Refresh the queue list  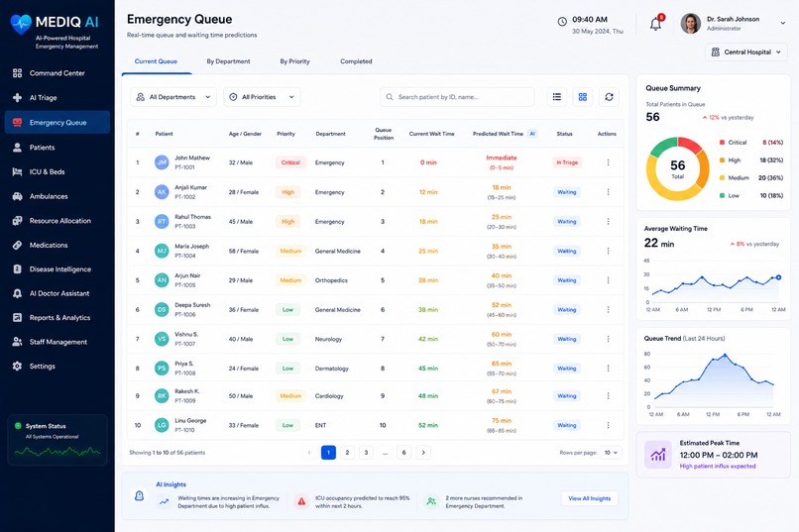tap(609, 97)
